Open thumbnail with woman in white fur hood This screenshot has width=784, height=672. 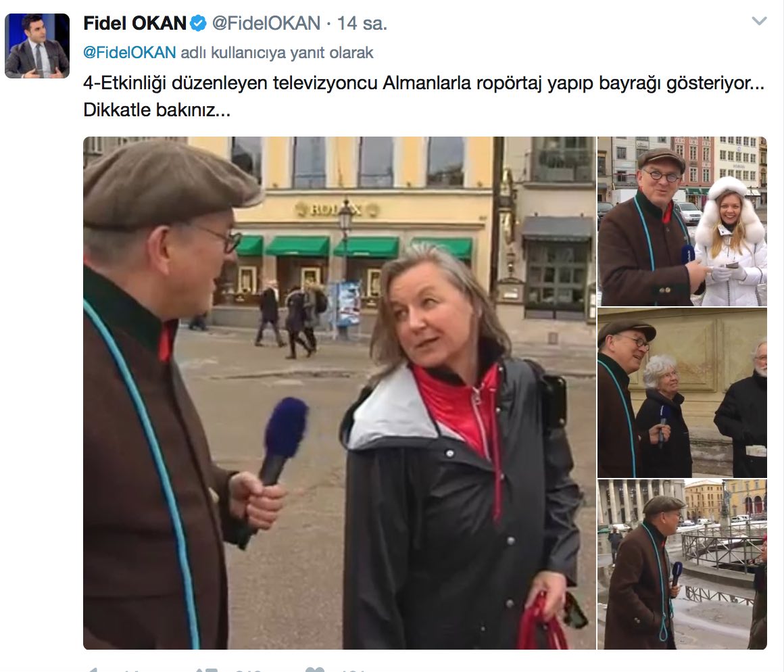coord(682,221)
